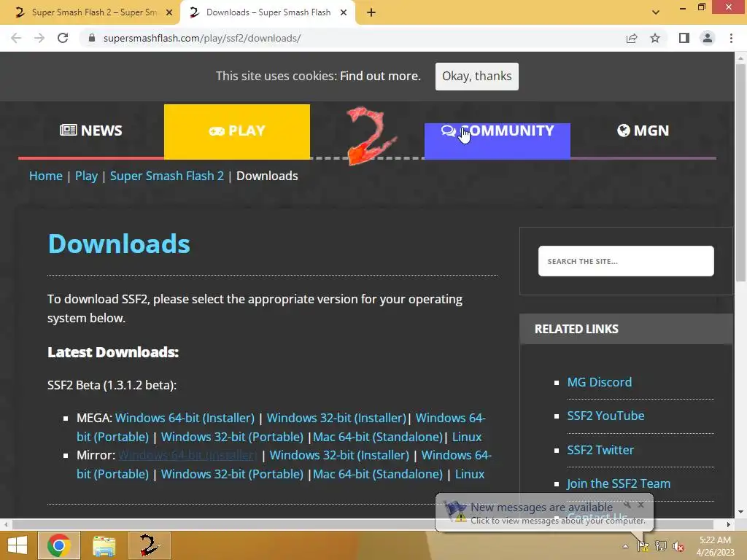Viewport: 747px width, 560px height.
Task: Bookmark this page with the star
Action: pyautogui.click(x=655, y=38)
